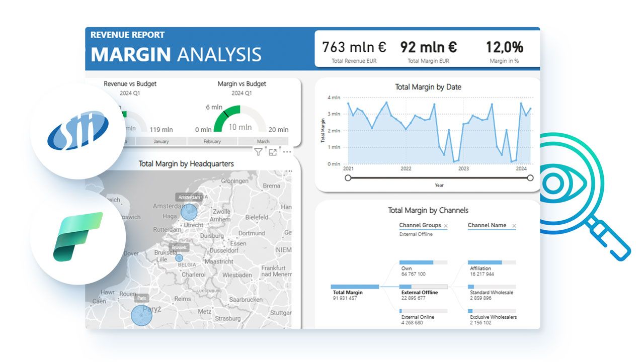Screen dimensions: 644x362
Task: Remove the Channel Groups breakdown with its X
Action: tap(447, 225)
